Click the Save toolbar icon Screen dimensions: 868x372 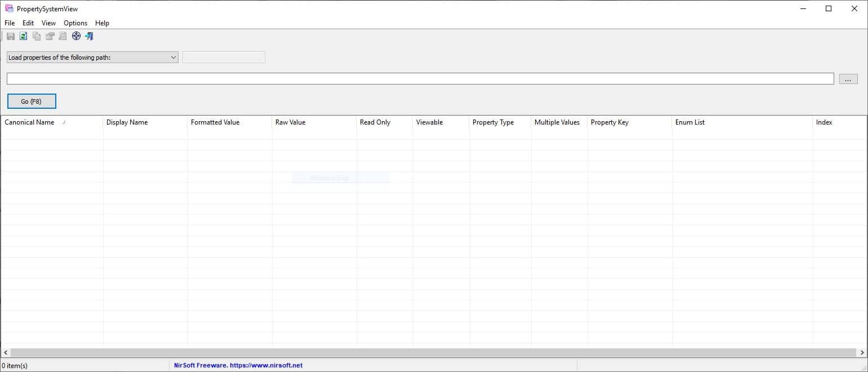tap(10, 36)
